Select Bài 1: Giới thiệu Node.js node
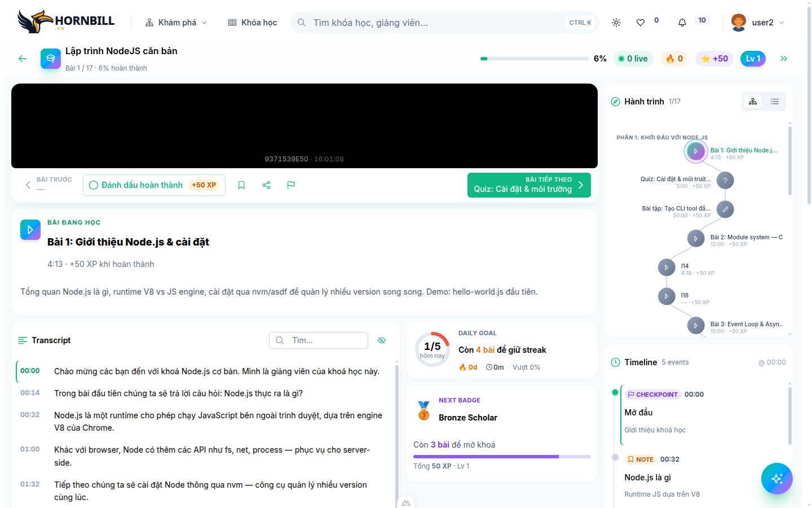Viewport: 812px width, 508px height. coord(696,151)
